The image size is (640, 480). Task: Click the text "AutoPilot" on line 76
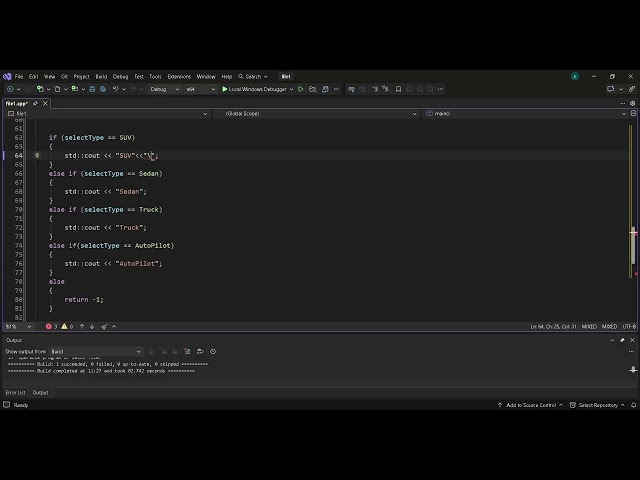click(137, 264)
